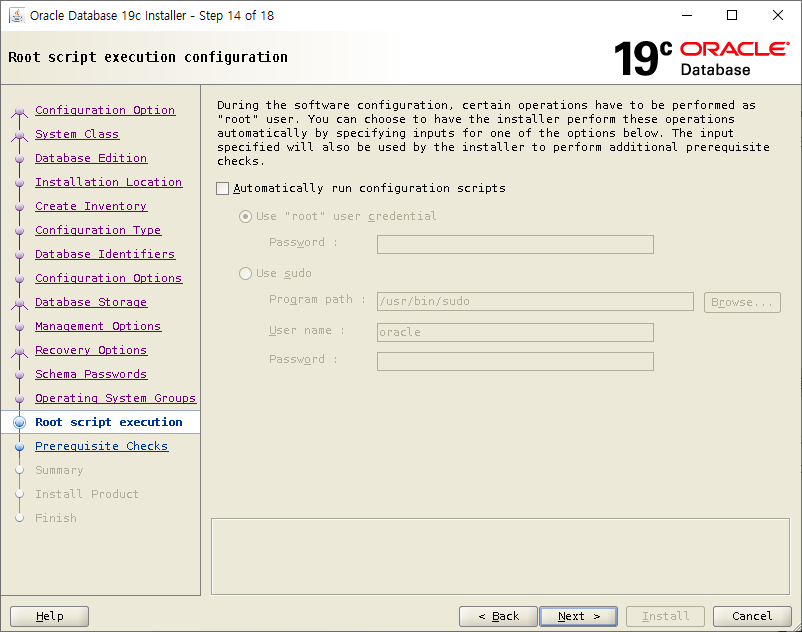Image resolution: width=802 pixels, height=632 pixels.
Task: Open Help for the installer
Action: tap(50, 616)
